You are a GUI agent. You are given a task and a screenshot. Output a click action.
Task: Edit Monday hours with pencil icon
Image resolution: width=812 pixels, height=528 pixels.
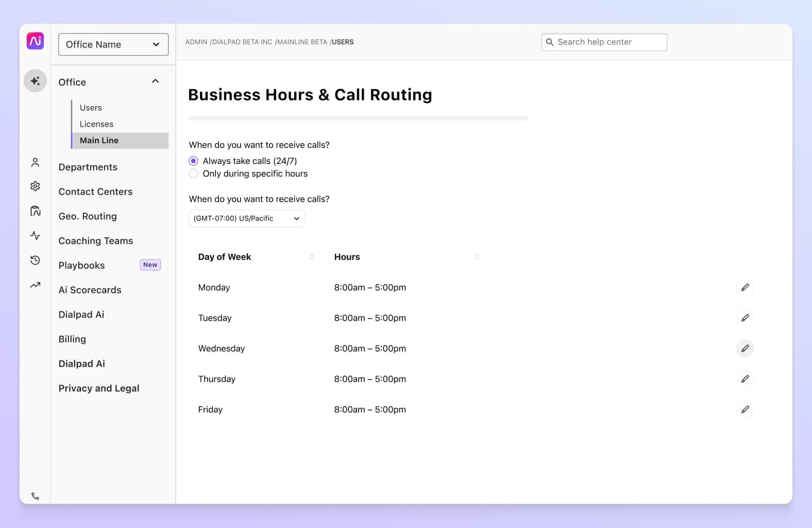click(745, 287)
